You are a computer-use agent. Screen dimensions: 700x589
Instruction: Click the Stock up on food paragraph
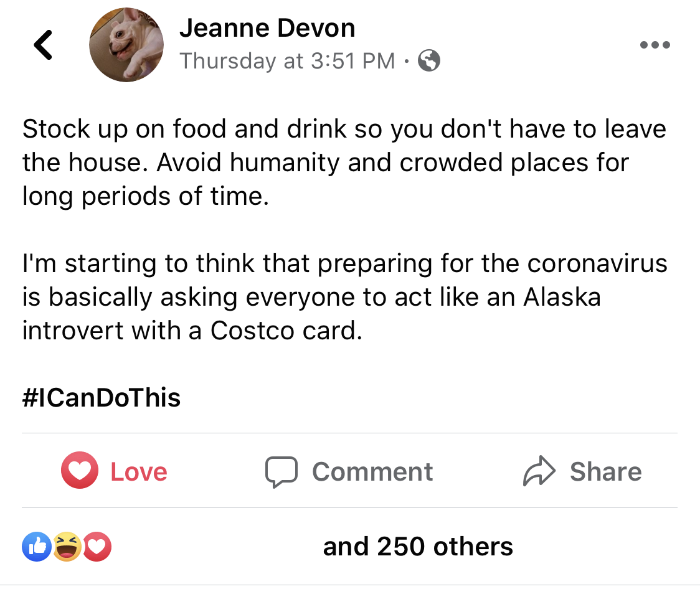click(344, 163)
